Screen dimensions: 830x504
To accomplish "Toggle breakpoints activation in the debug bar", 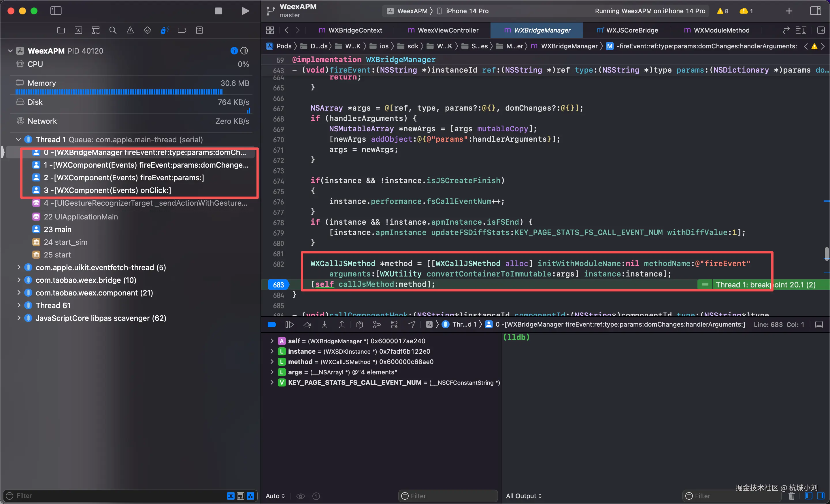I will point(272,325).
